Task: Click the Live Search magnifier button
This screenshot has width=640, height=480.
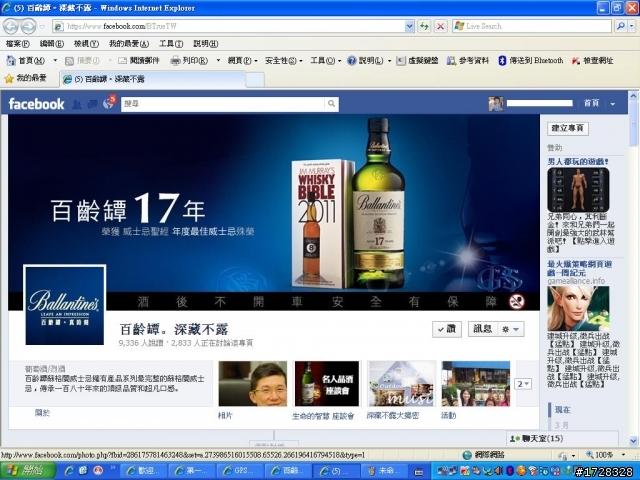Action: pyautogui.click(x=620, y=27)
